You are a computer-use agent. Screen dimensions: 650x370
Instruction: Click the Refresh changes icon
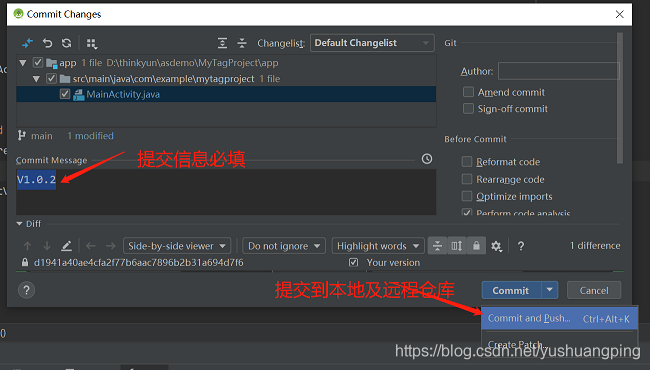66,43
